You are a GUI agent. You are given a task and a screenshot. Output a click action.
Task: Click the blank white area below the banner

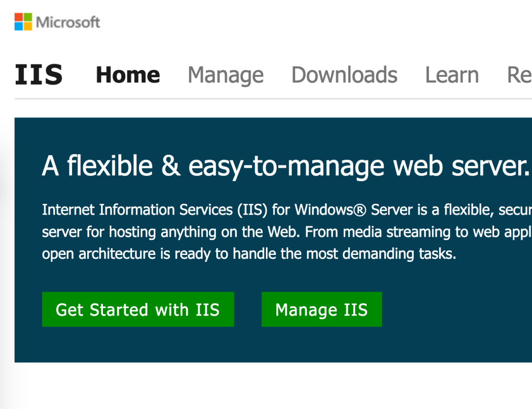[271, 387]
